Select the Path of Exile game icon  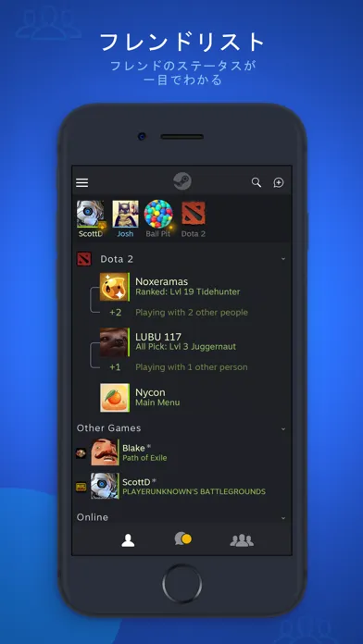coord(81,453)
